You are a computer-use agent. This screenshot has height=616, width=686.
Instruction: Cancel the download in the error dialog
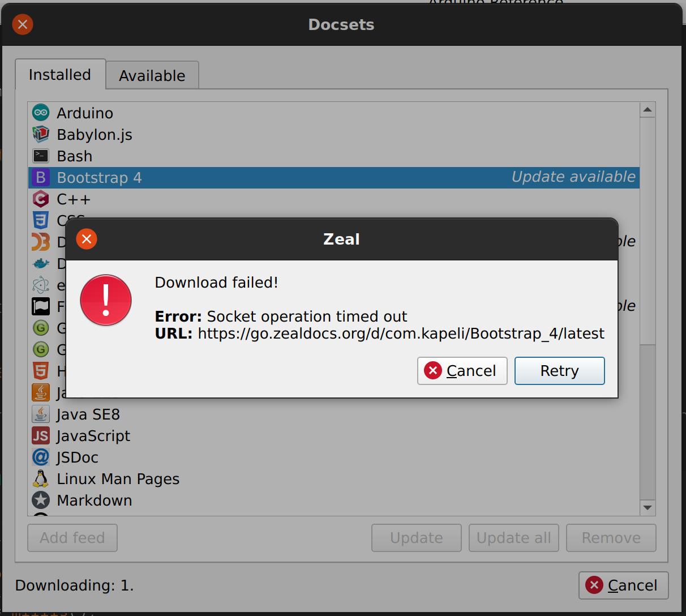[x=462, y=371]
